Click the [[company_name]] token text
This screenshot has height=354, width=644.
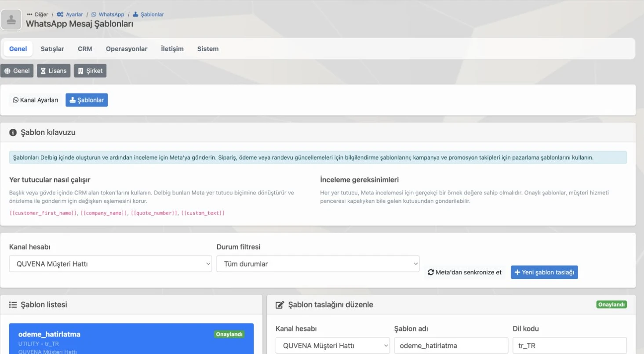(x=104, y=213)
